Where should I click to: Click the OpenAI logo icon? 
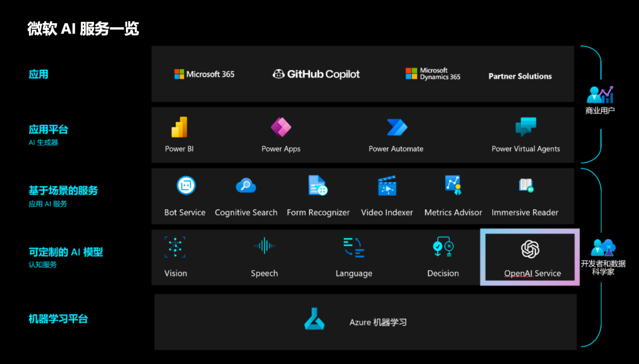[530, 249]
